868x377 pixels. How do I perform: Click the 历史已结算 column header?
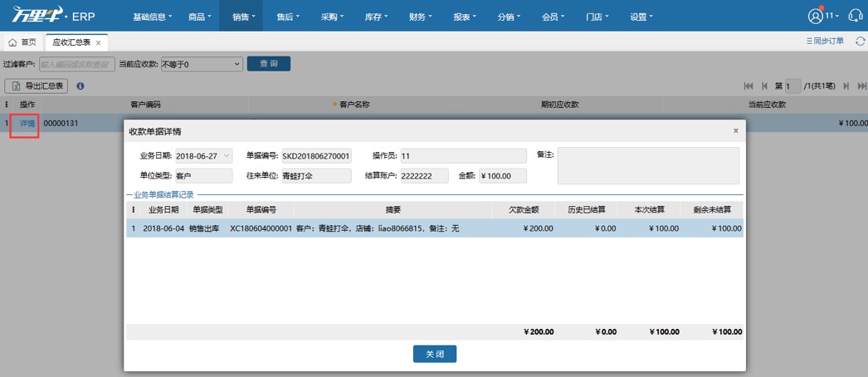coord(586,210)
